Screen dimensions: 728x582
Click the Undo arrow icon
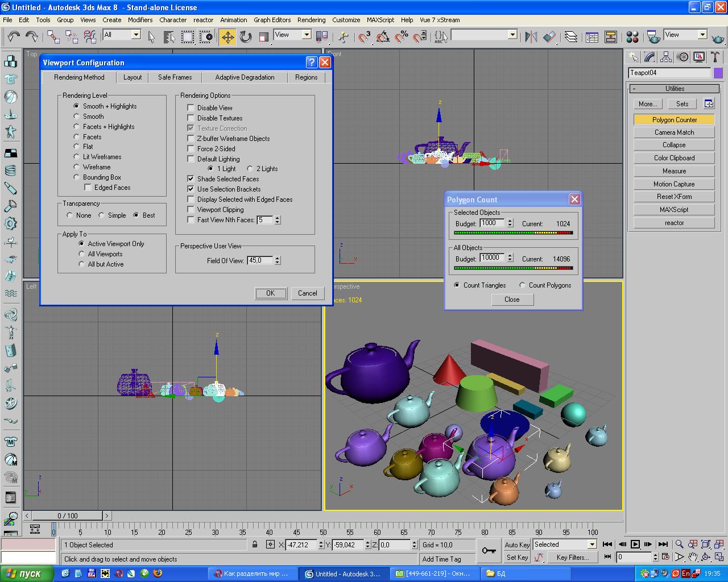click(x=14, y=38)
